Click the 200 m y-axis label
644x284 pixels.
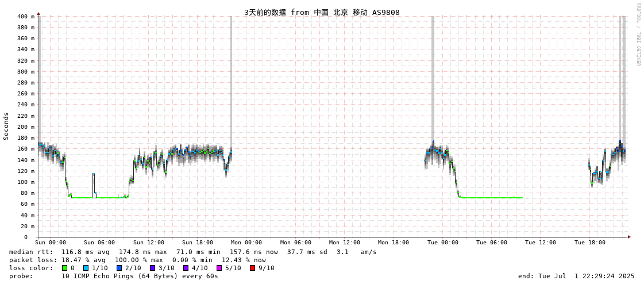point(25,126)
